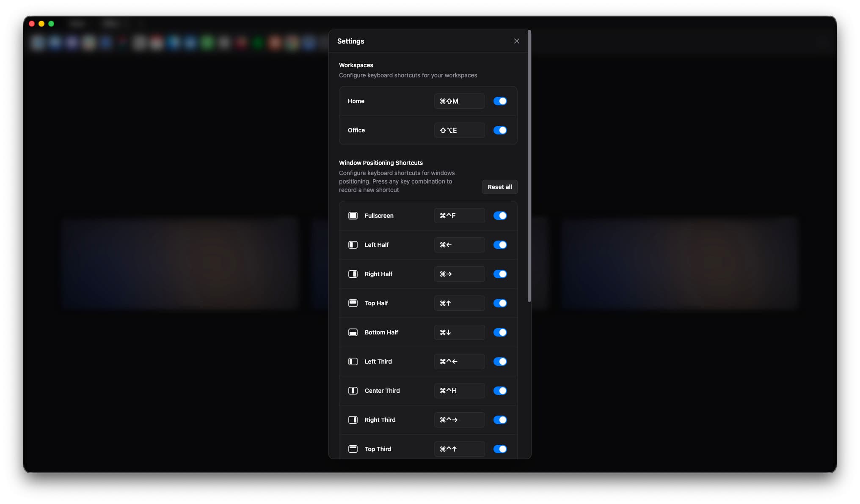860x504 pixels.
Task: Click the Reset all button
Action: (x=500, y=187)
